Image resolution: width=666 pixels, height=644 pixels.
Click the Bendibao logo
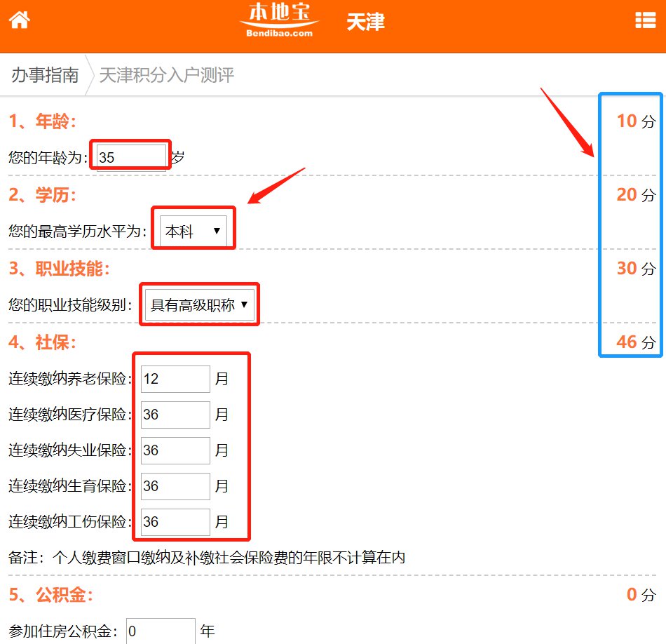point(280,20)
